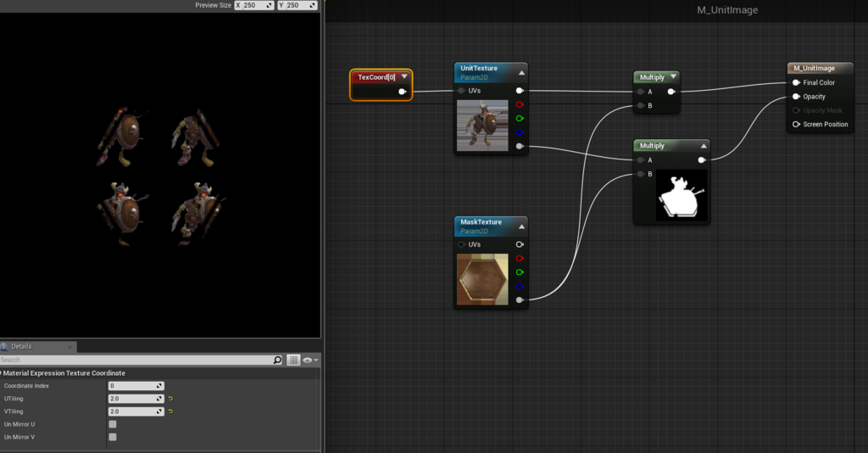Click the MaskTexture hexagon thumbnail

point(482,279)
